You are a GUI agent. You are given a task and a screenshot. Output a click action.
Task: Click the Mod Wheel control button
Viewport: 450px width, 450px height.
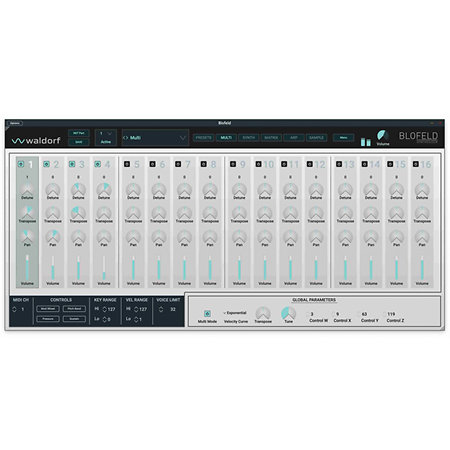point(48,309)
